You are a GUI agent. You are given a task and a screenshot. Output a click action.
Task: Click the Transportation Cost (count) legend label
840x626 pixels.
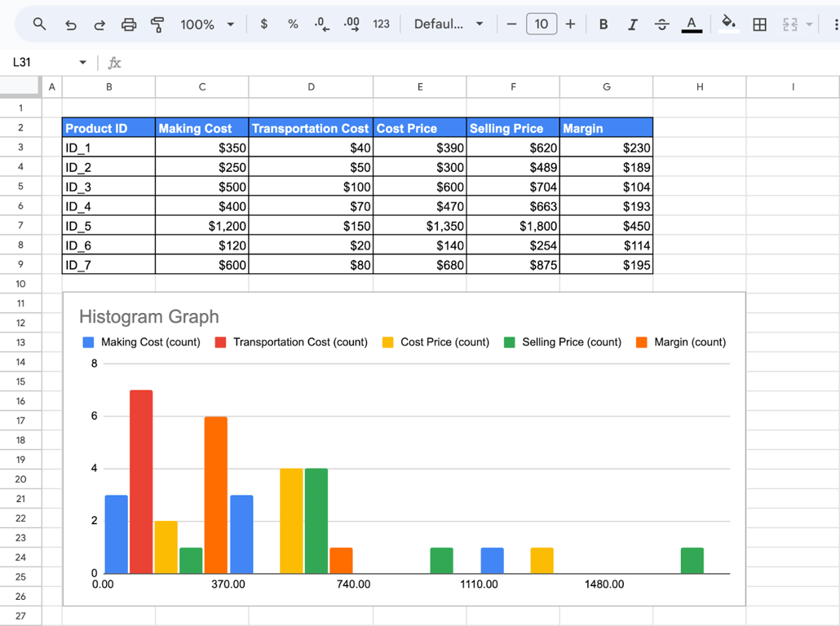301,342
